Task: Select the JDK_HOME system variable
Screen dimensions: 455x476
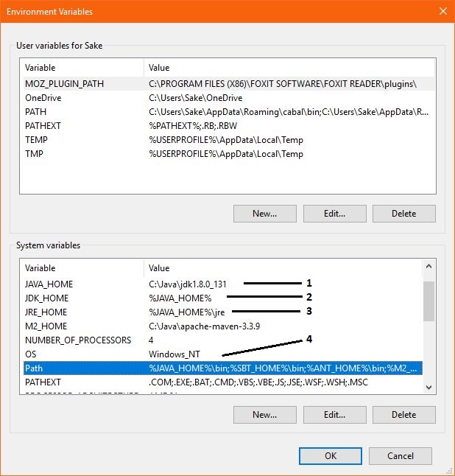Action: coord(223,298)
